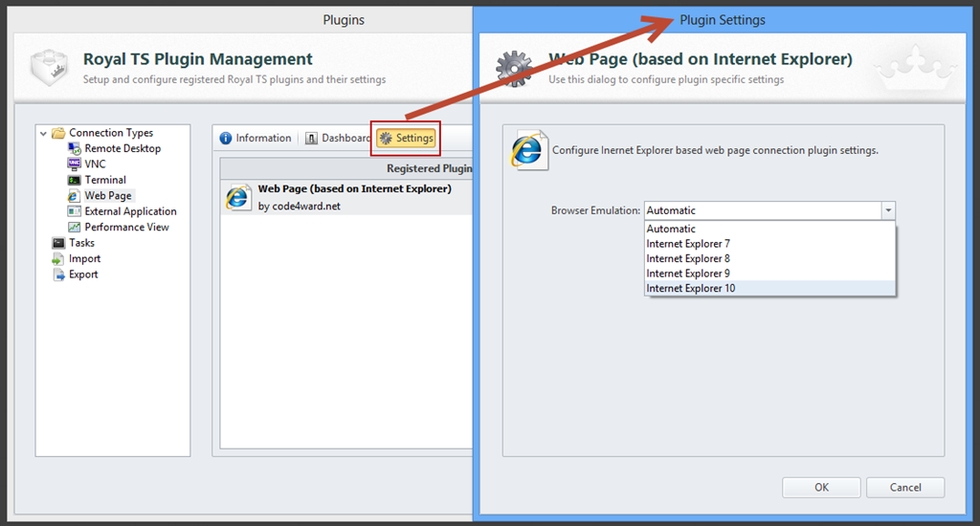Image resolution: width=980 pixels, height=526 pixels.
Task: Select Export in the tree
Action: (x=83, y=274)
